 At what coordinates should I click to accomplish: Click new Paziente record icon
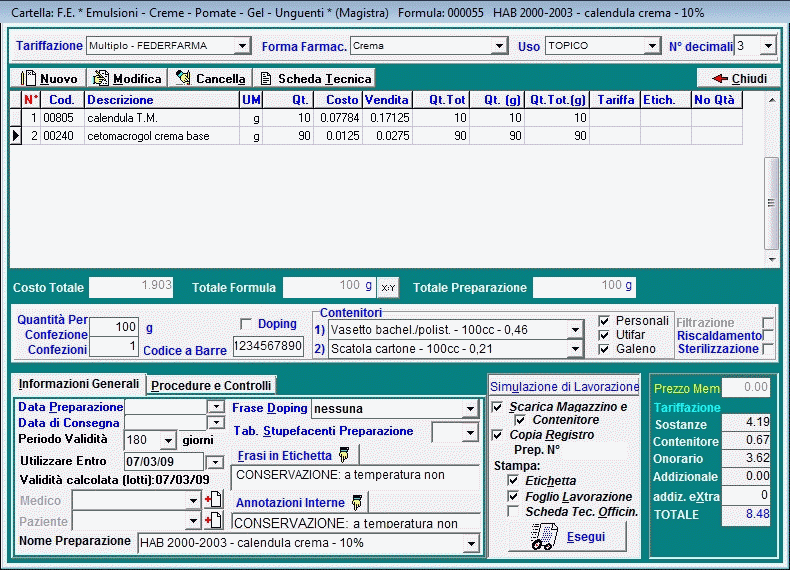214,520
